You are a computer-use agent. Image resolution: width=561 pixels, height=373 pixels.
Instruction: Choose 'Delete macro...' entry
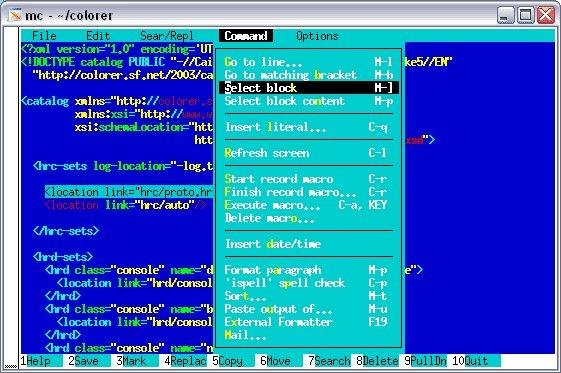pos(308,218)
